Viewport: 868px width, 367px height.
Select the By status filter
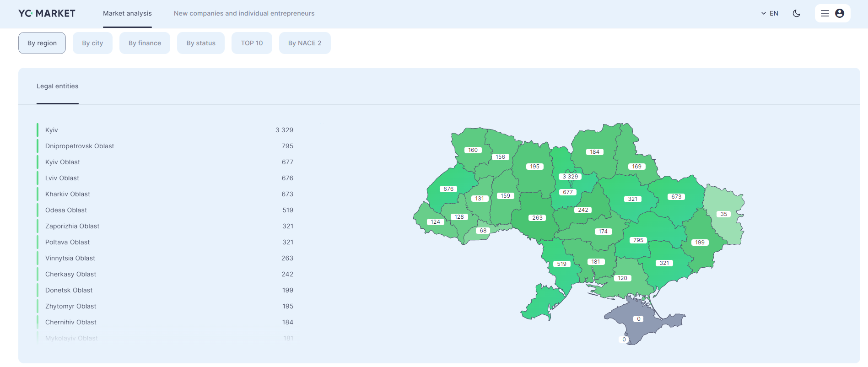tap(201, 43)
